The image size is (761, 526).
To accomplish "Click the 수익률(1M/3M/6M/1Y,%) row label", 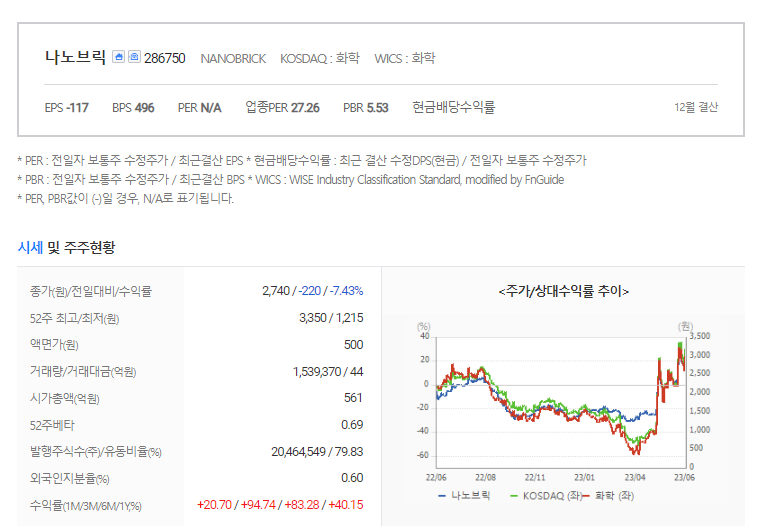I will [85, 506].
